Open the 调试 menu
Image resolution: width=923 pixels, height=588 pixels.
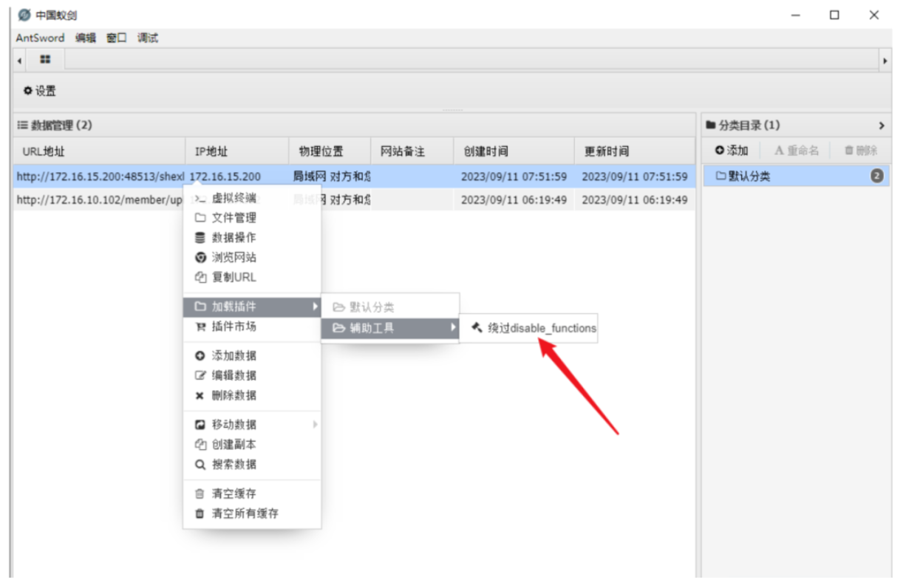(148, 38)
